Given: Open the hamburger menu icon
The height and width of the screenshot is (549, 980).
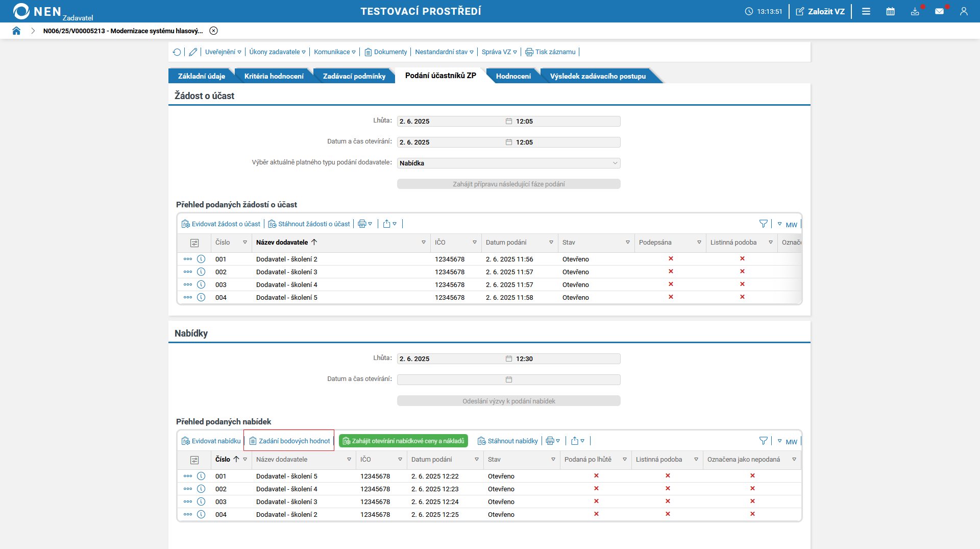Looking at the screenshot, I should pos(866,11).
